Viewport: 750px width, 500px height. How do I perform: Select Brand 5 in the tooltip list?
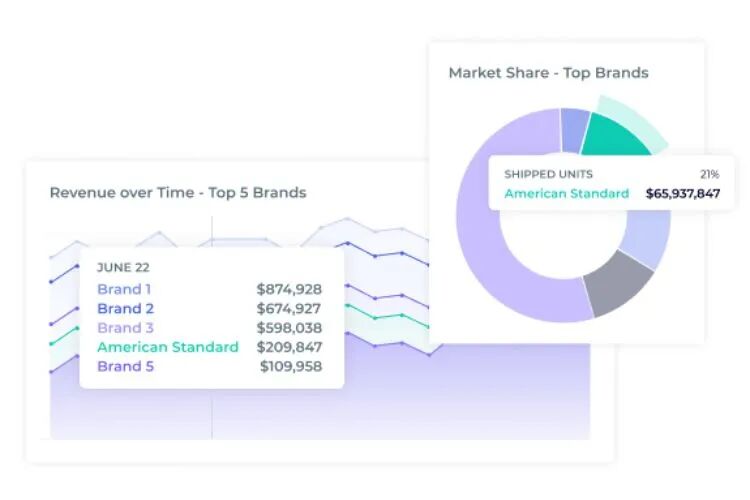coord(125,366)
